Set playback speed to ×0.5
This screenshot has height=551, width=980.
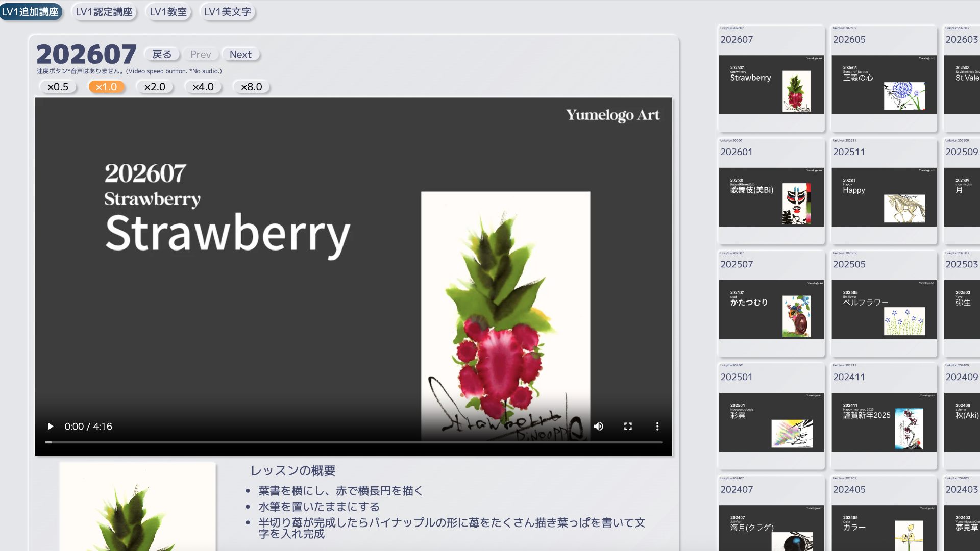[58, 87]
